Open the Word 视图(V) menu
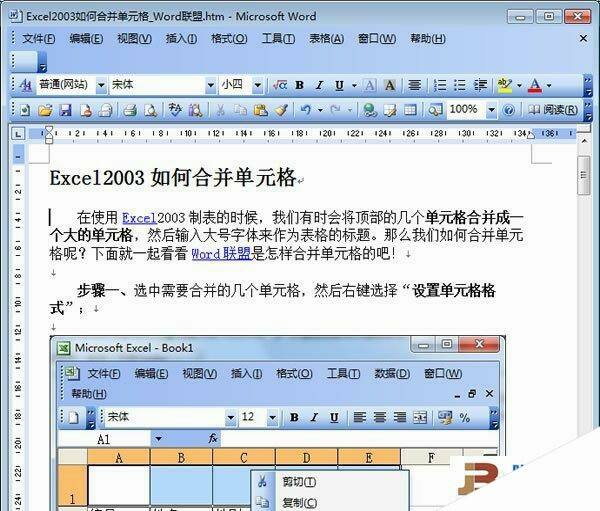This screenshot has width=600, height=511. [134, 39]
